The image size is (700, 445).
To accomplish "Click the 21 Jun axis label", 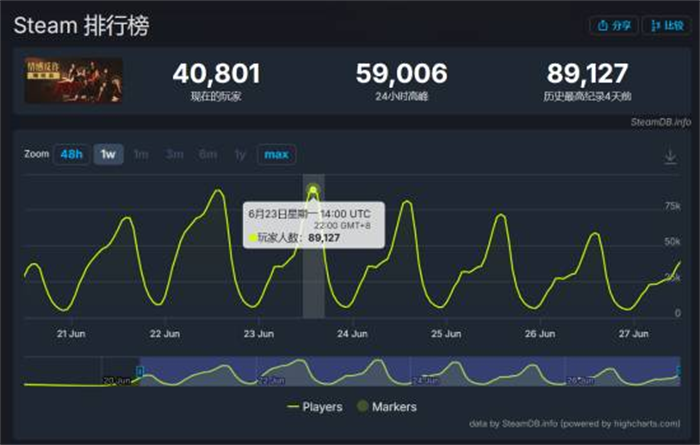I will pyautogui.click(x=71, y=334).
